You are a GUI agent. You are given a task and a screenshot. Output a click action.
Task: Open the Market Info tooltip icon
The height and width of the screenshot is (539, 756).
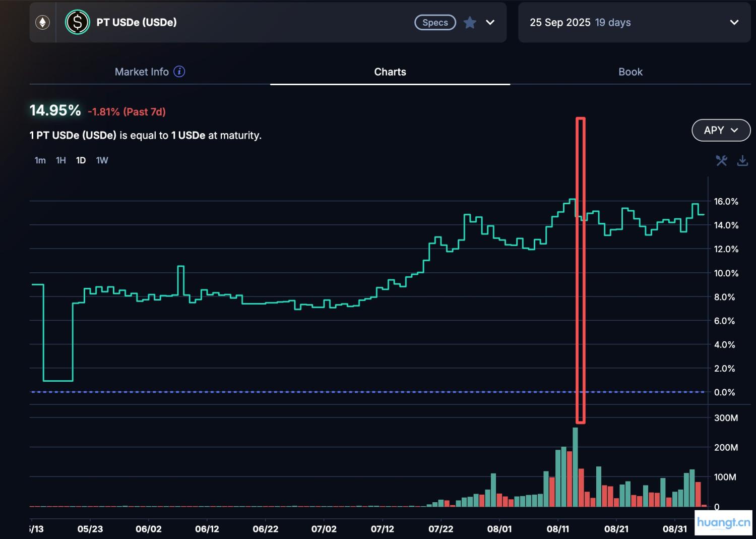tap(179, 72)
